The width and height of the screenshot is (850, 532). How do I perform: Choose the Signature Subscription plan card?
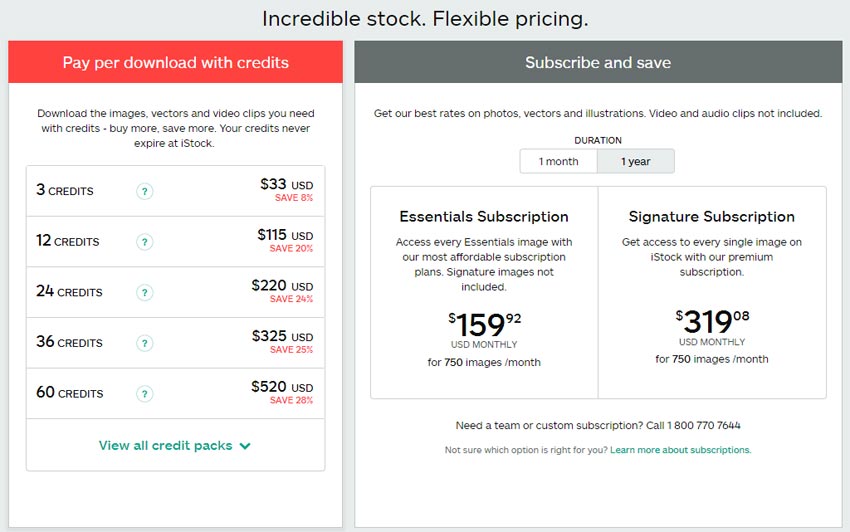click(x=712, y=293)
